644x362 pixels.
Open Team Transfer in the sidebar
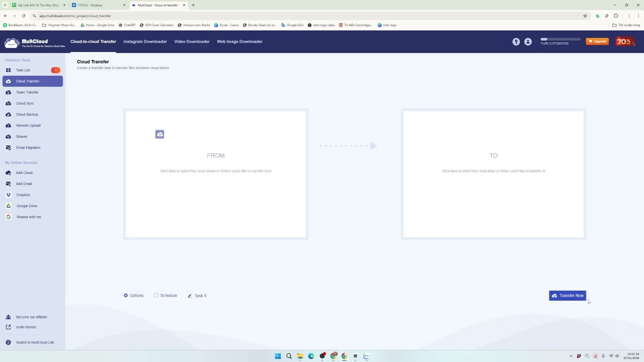point(32,92)
